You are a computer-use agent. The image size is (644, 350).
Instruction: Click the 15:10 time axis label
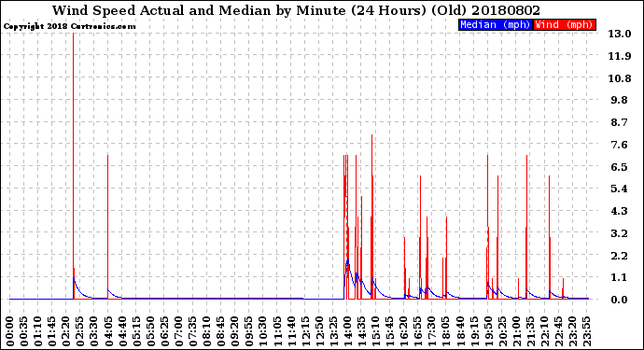point(377,331)
